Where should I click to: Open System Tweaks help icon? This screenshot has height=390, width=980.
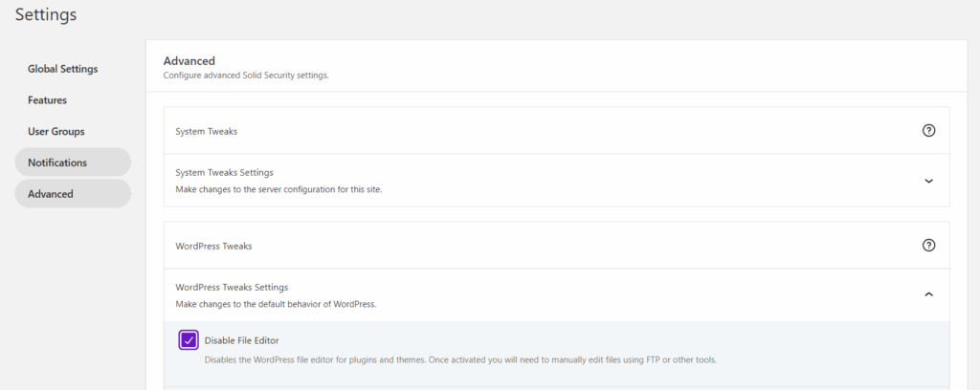pos(928,131)
